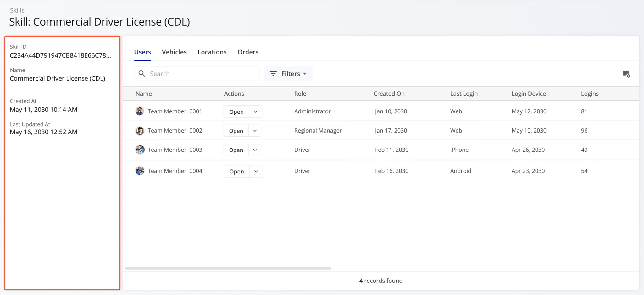Click the Regional Manager role cell
The image size is (644, 295).
tap(318, 130)
